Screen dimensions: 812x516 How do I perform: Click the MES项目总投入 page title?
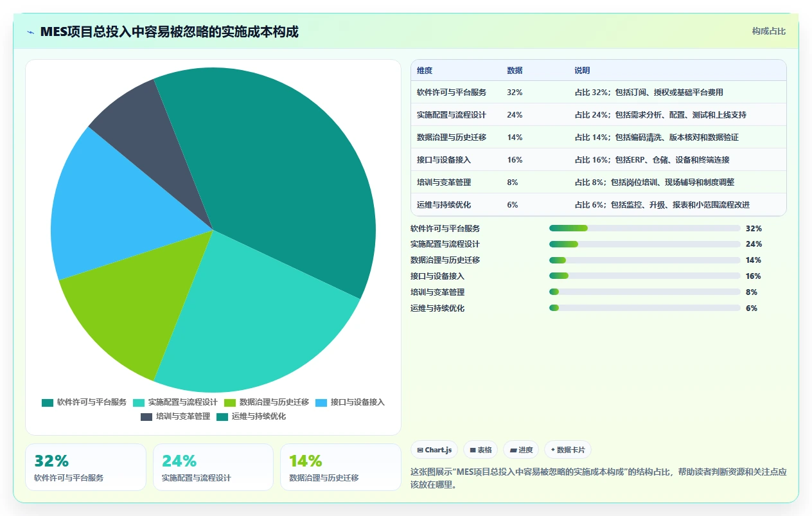click(x=169, y=31)
